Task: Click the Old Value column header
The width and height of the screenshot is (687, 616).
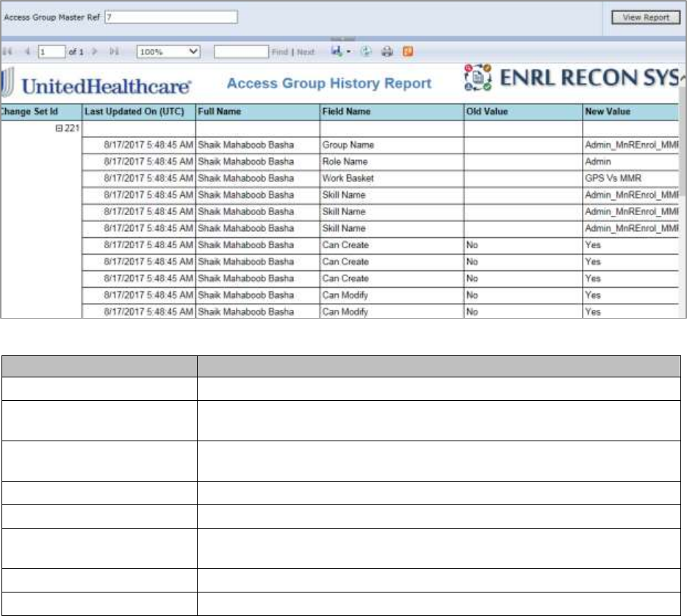Action: tap(523, 112)
